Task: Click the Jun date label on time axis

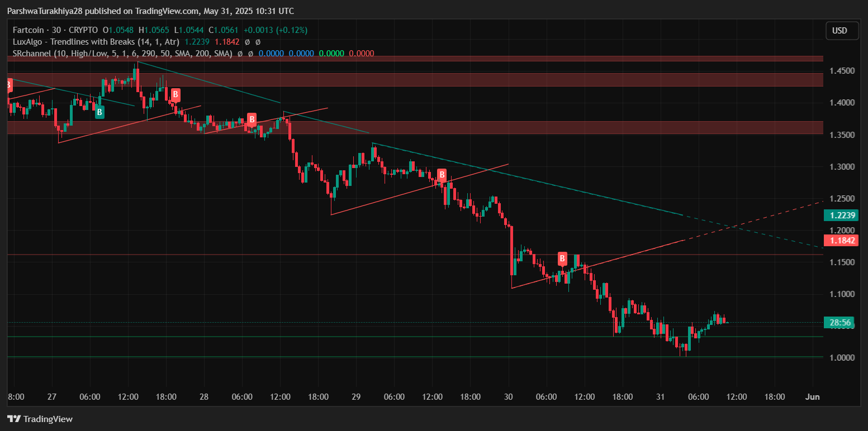Action: pos(812,397)
